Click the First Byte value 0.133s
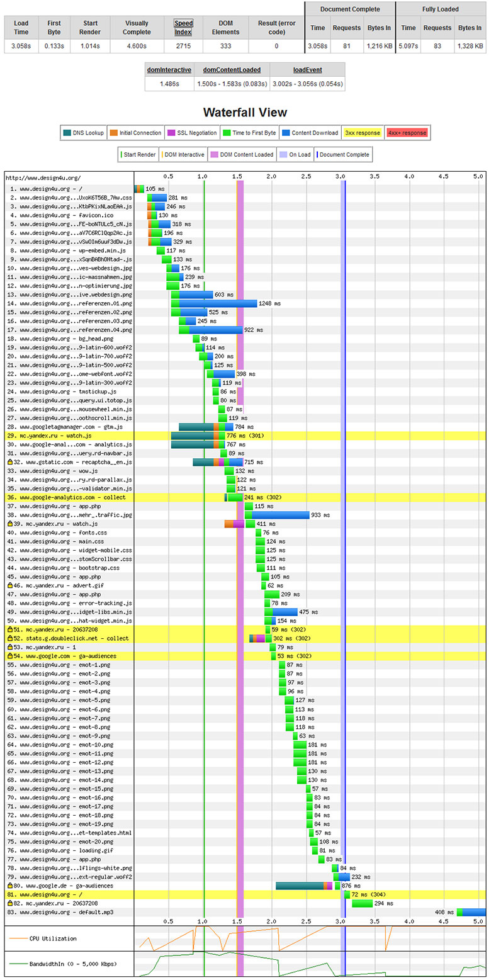 click(x=54, y=46)
